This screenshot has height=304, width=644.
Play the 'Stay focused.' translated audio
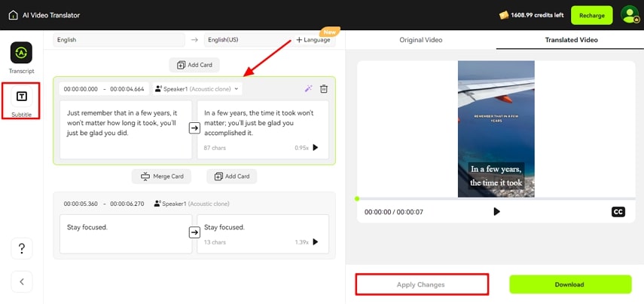[316, 242]
